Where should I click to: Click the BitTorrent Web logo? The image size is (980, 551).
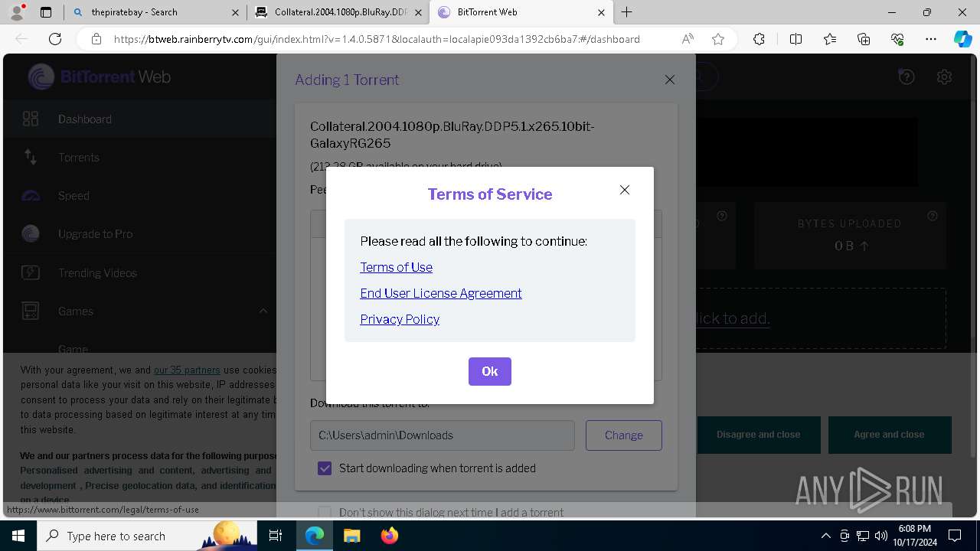coord(99,77)
